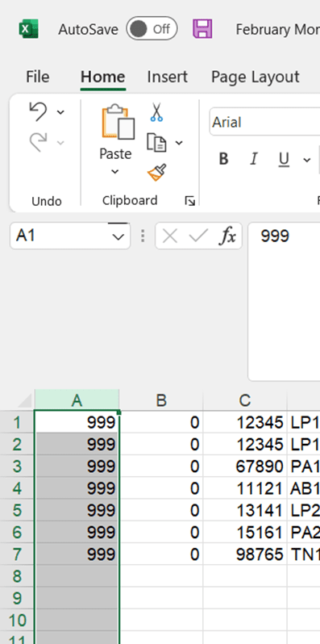Click the purple Save floppy disk icon
The height and width of the screenshot is (644, 320).
pyautogui.click(x=202, y=29)
